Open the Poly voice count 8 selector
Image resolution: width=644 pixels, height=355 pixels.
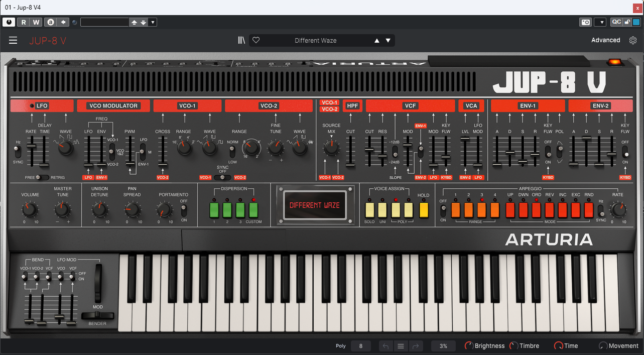pos(361,346)
